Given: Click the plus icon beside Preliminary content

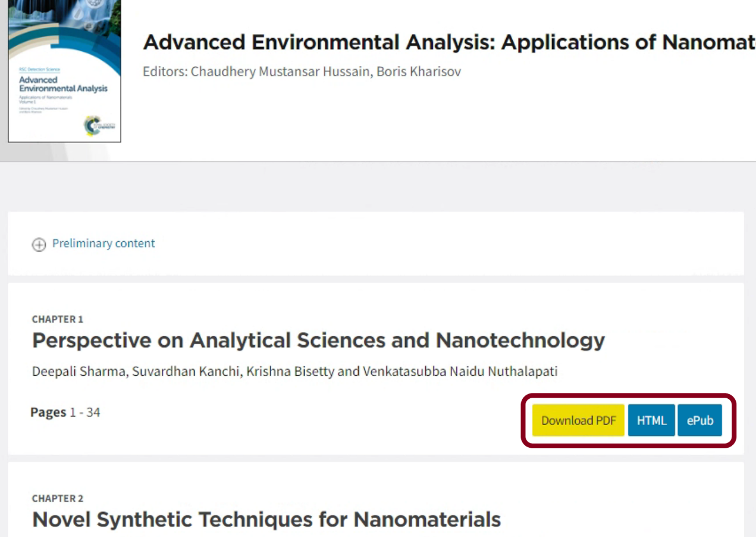Looking at the screenshot, I should tap(39, 245).
